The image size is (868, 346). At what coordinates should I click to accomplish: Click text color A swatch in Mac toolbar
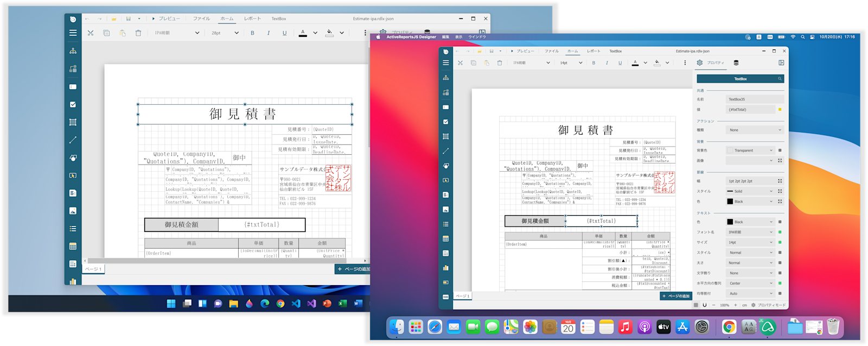(635, 63)
